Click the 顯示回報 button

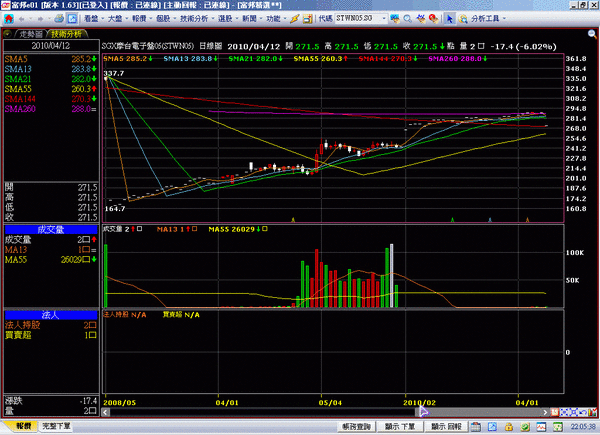pos(446,427)
